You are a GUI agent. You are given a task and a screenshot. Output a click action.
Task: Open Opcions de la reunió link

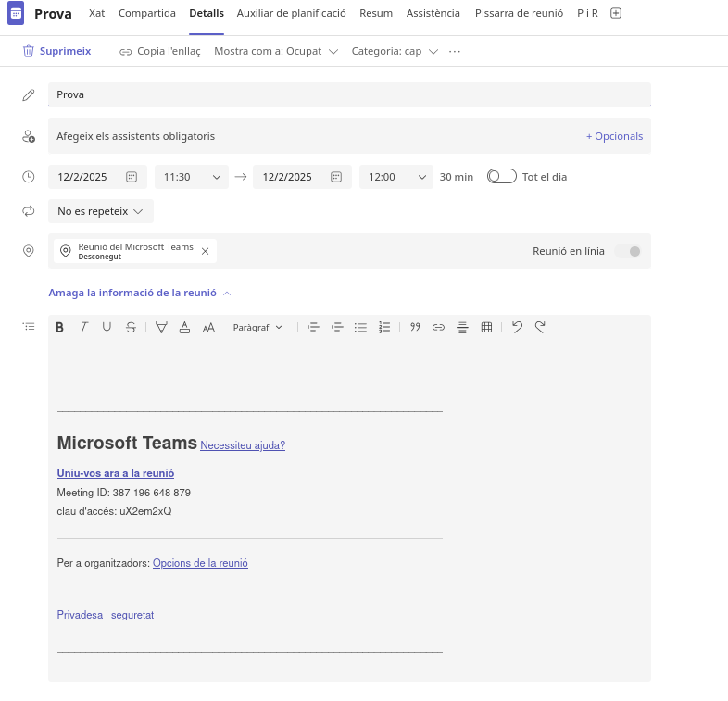(x=200, y=563)
